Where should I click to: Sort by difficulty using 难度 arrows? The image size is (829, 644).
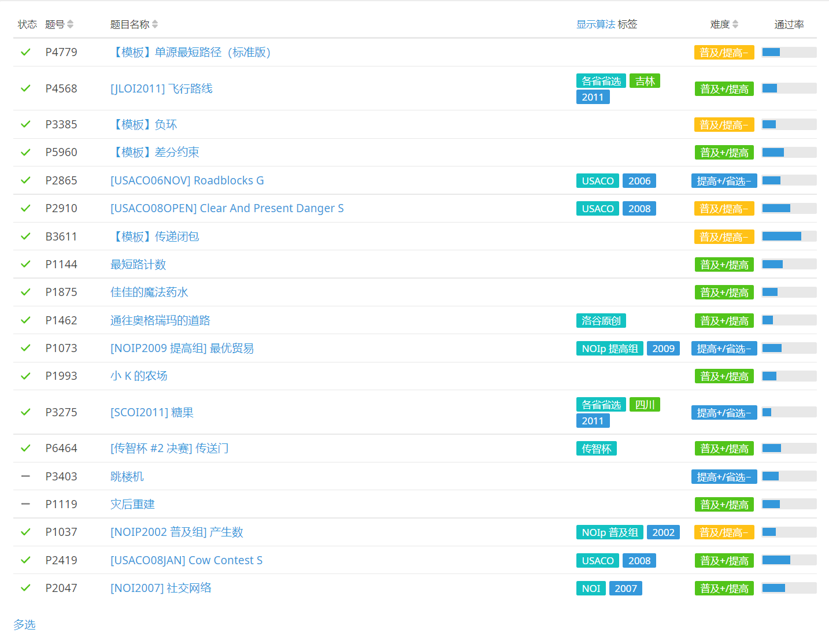pyautogui.click(x=735, y=24)
